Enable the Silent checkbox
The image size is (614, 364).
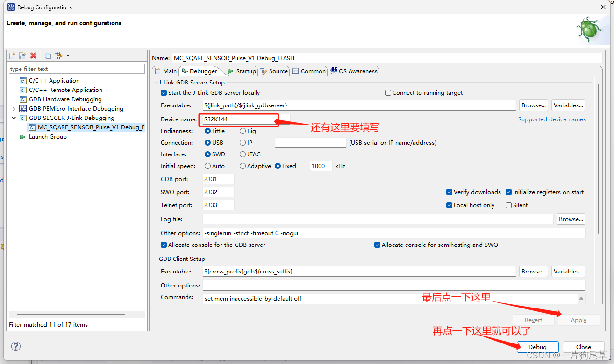click(508, 205)
